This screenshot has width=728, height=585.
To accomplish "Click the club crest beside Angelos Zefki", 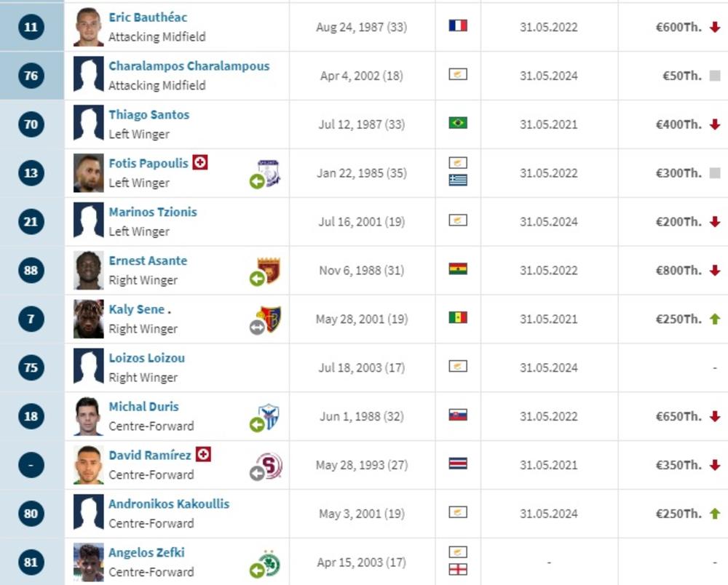I will 269,563.
